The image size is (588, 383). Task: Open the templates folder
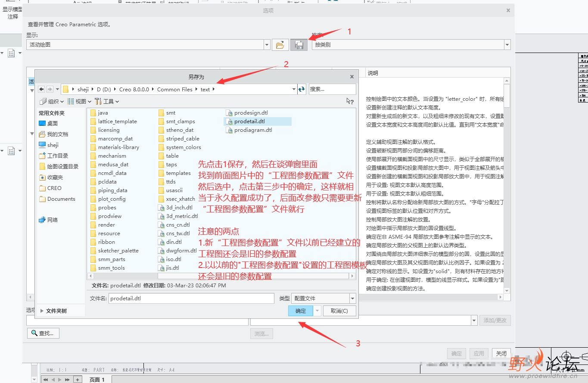(174, 173)
